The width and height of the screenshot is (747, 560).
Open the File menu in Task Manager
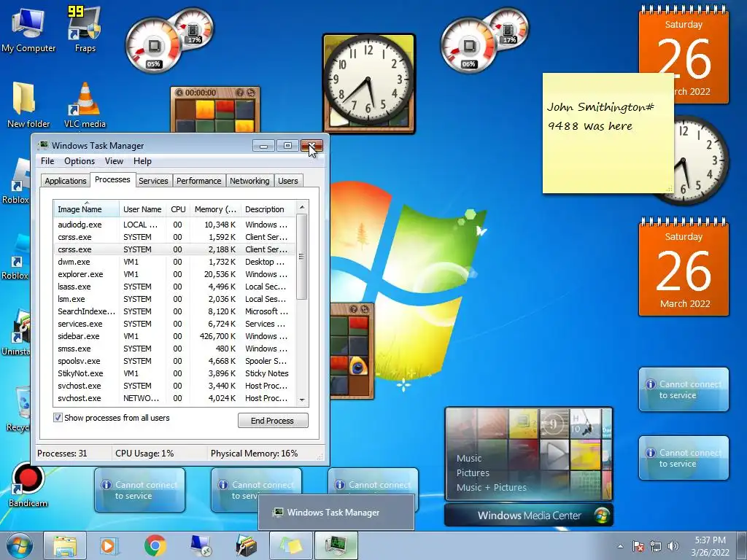[x=47, y=161]
